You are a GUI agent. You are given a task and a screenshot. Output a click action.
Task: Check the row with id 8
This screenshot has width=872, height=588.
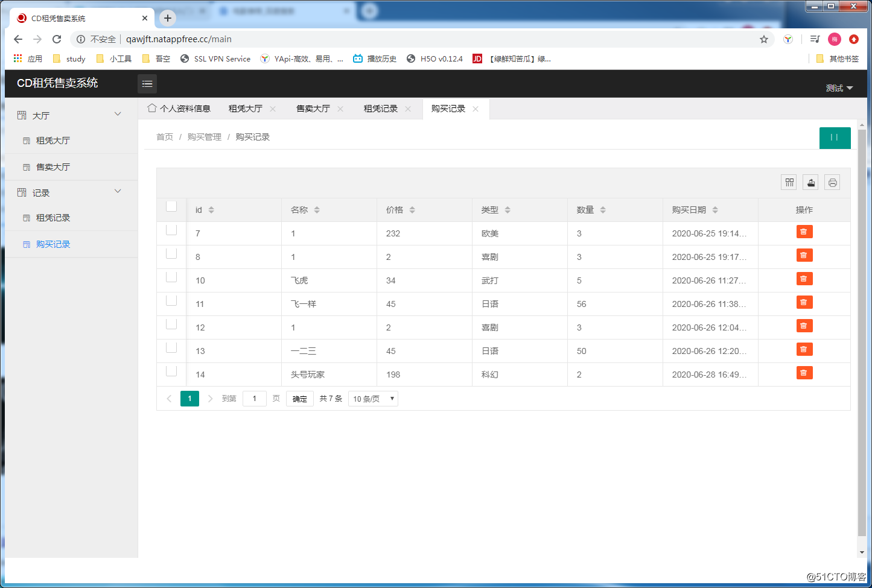(x=171, y=253)
